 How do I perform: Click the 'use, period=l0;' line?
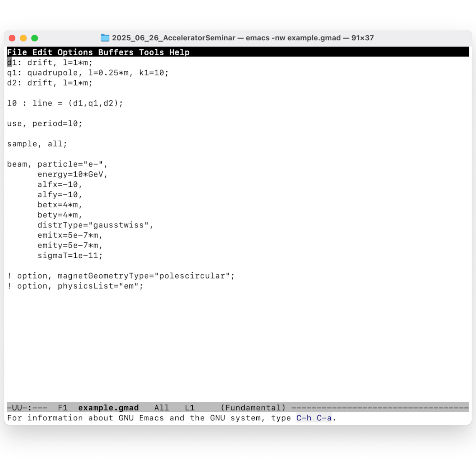point(45,124)
